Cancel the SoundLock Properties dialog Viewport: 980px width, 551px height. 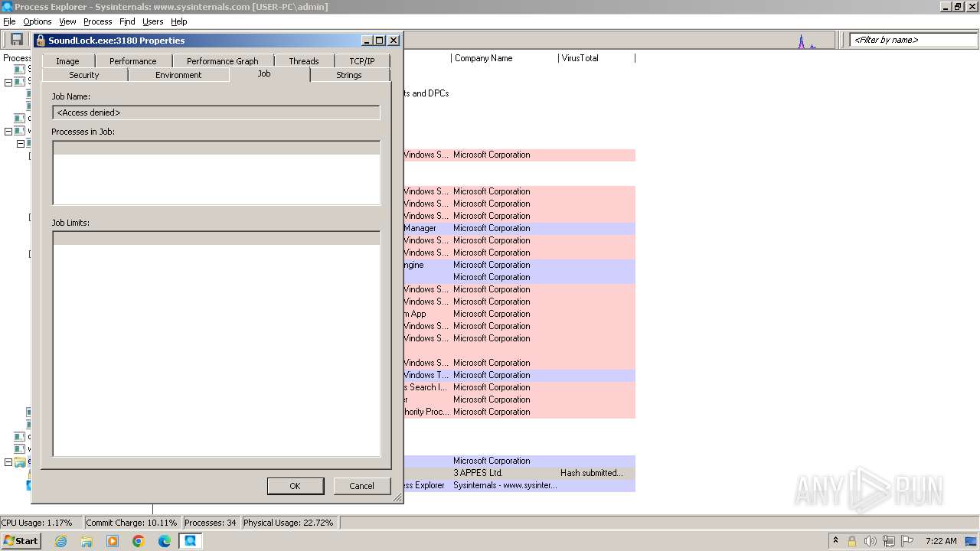361,486
